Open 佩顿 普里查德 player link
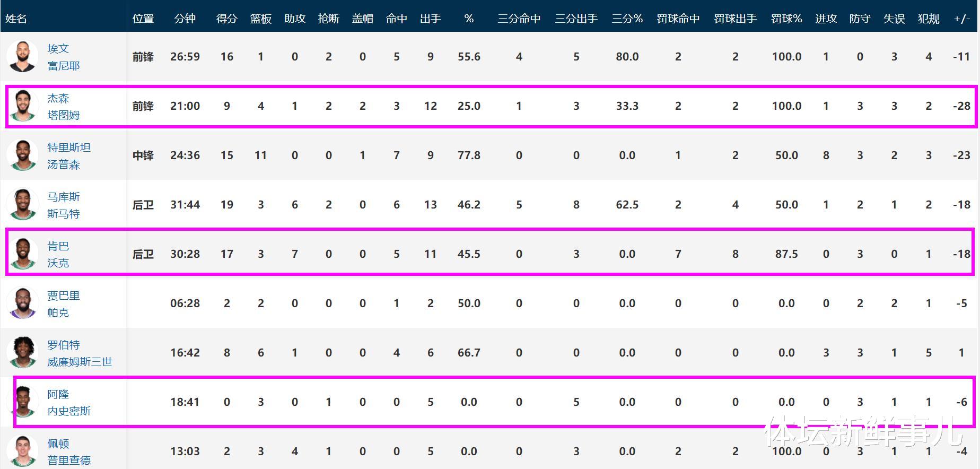 68,451
